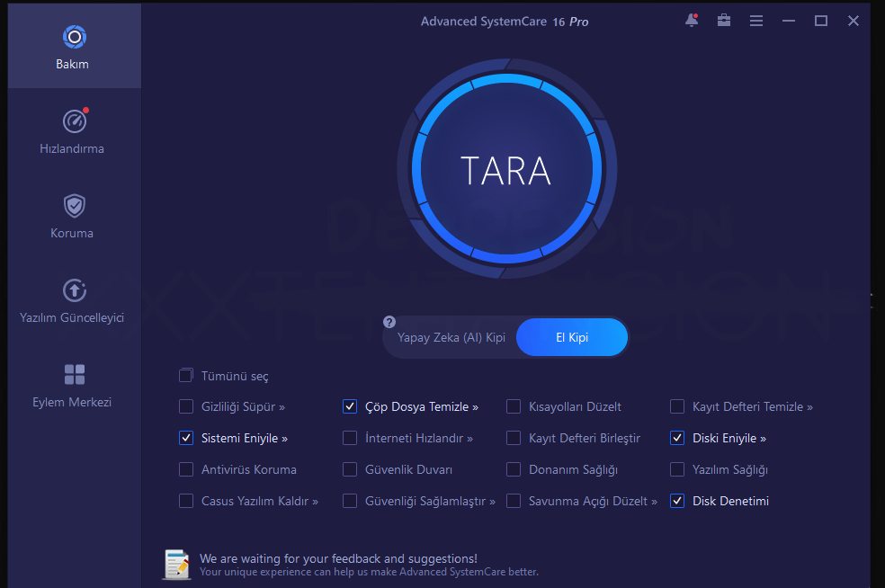Image resolution: width=885 pixels, height=588 pixels.
Task: Select the Eylem Merkezi sidebar label
Action: coord(72,403)
